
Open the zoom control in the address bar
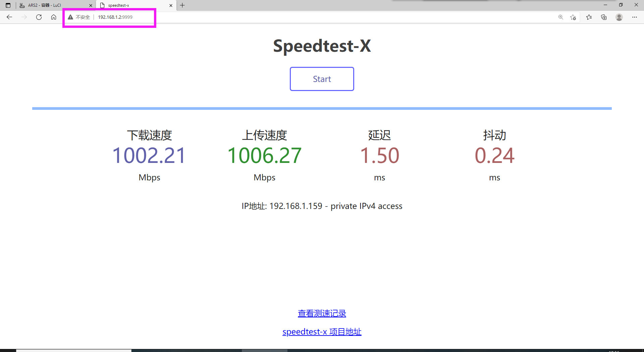(x=561, y=17)
